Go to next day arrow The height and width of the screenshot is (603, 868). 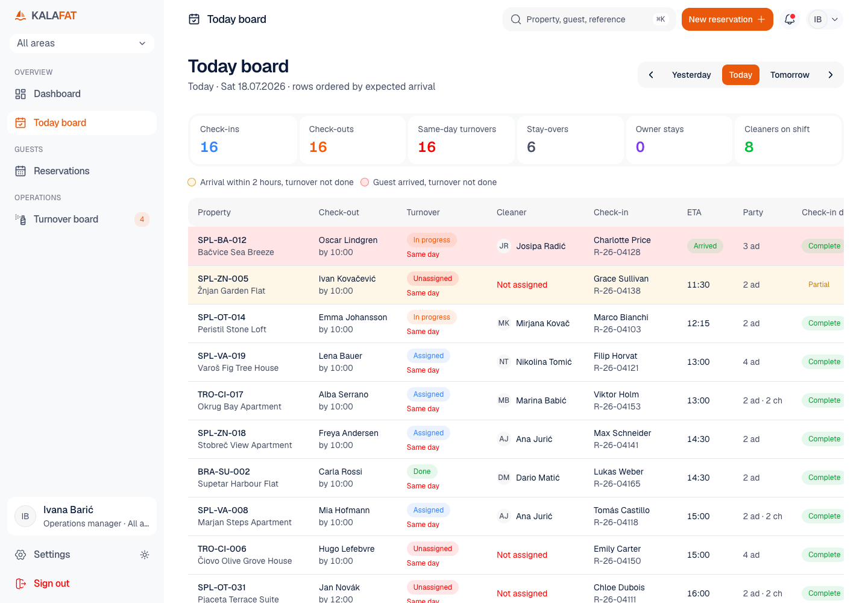coord(831,75)
